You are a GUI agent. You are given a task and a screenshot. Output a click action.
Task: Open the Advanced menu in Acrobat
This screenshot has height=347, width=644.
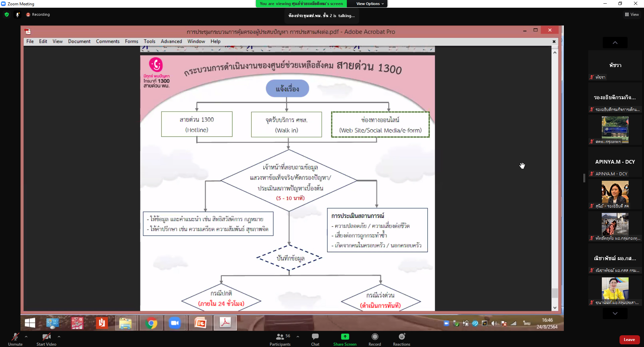pyautogui.click(x=171, y=41)
